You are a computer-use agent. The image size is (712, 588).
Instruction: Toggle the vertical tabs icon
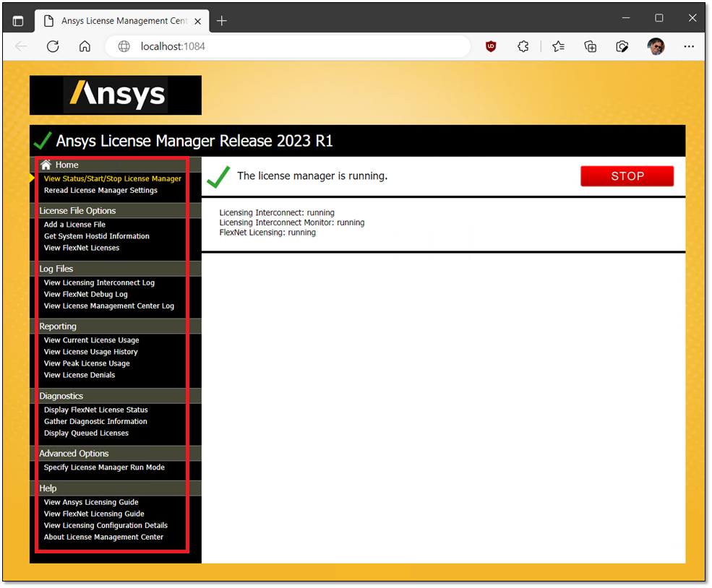point(18,21)
